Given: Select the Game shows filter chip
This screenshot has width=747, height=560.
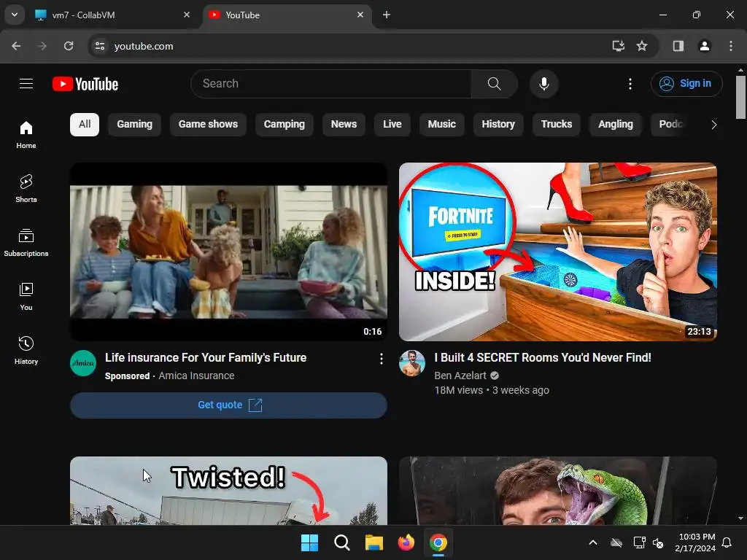Looking at the screenshot, I should tap(208, 124).
